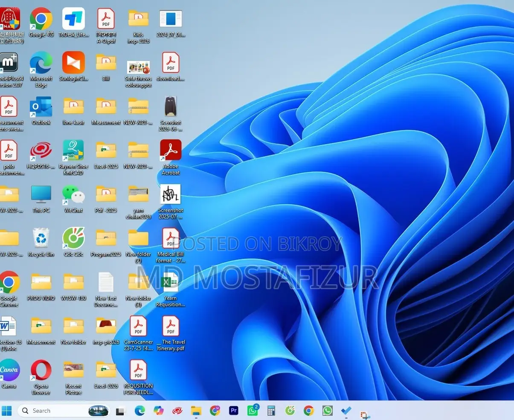Open the Recycle Bin
This screenshot has width=514, height=420.
41,242
